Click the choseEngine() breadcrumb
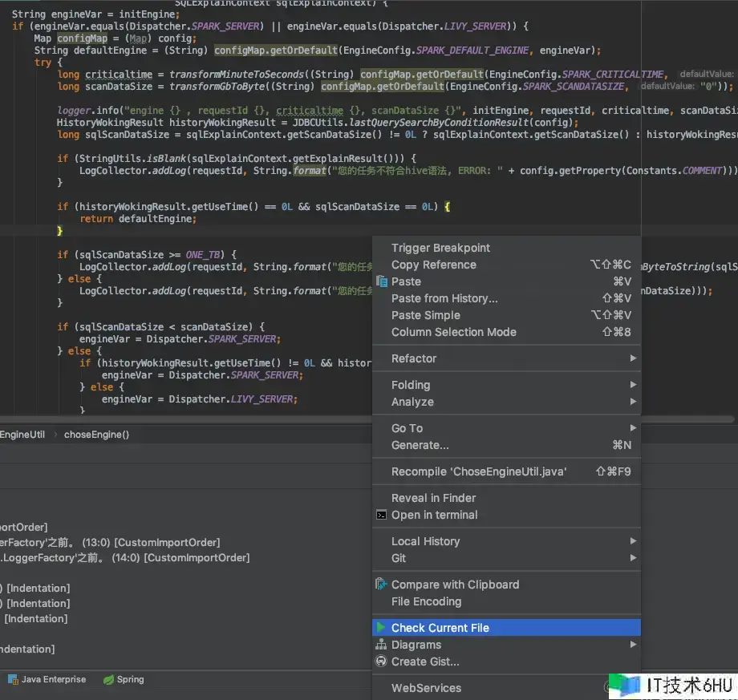 (96, 435)
